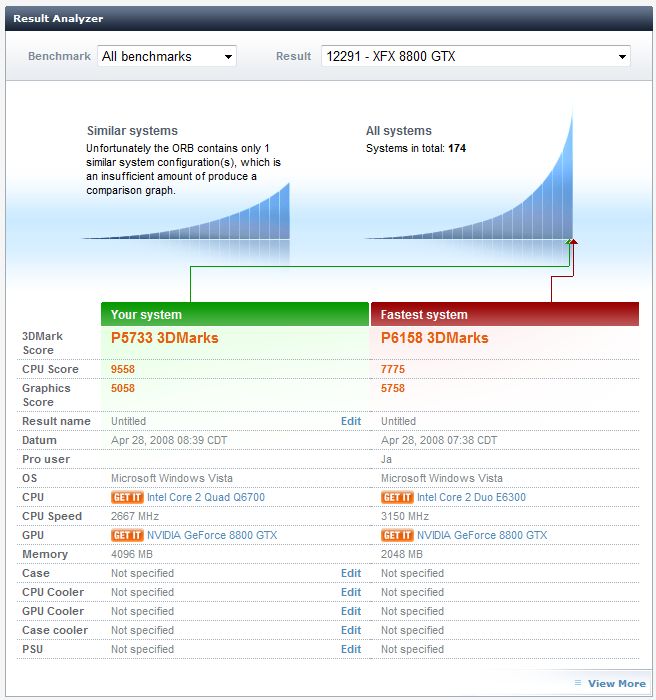Click the Pro user value Ja
The height and width of the screenshot is (700, 656).
[386, 459]
